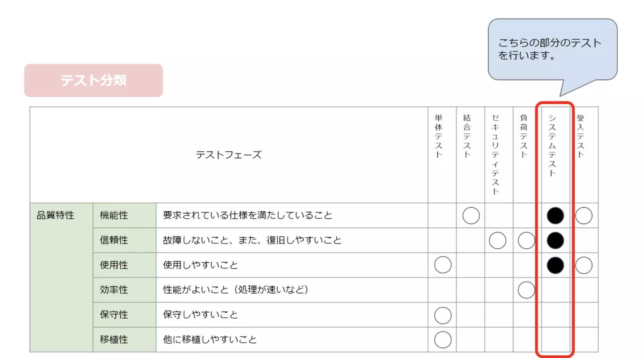Click セキュリティテスト circle in 信頼性 row
The width and height of the screenshot is (644, 358).
tap(498, 240)
